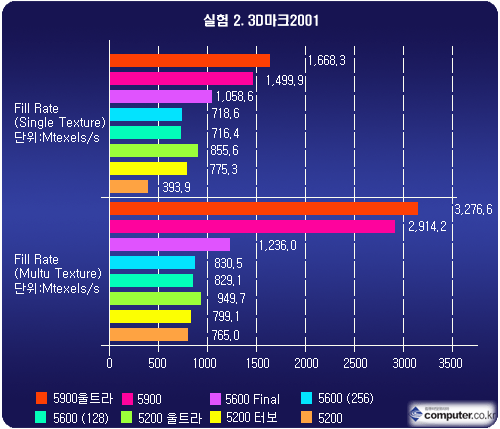This screenshot has height=429, width=500.
Task: Click the 716.4 value label
Action: click(226, 133)
